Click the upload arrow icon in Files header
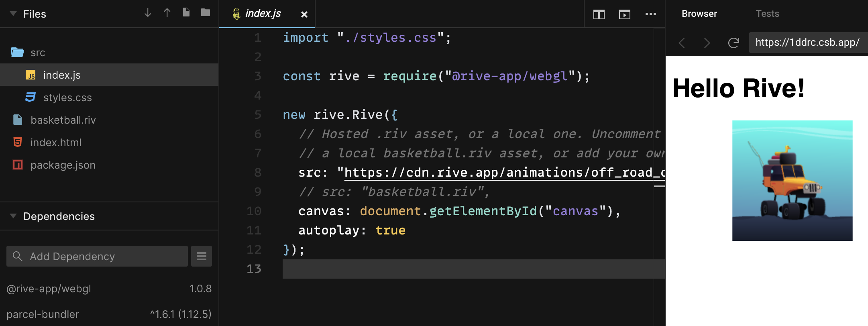Image resolution: width=868 pixels, height=326 pixels. 167,13
